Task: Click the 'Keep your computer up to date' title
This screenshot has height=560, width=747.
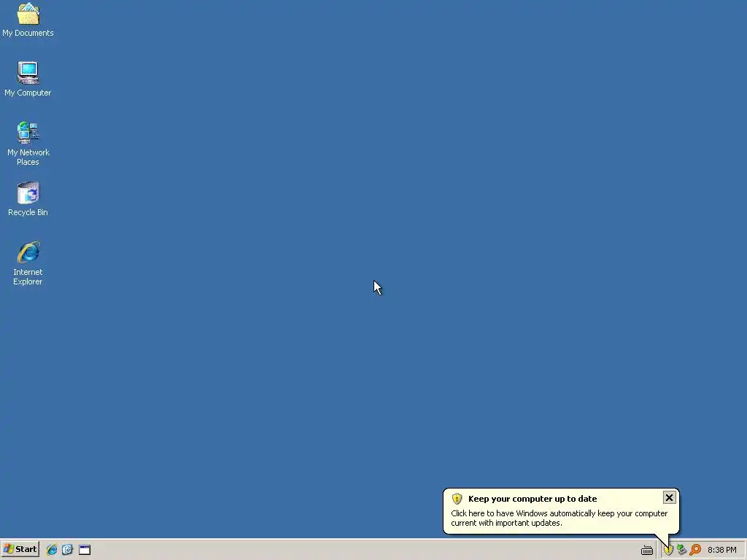Action: (532, 499)
